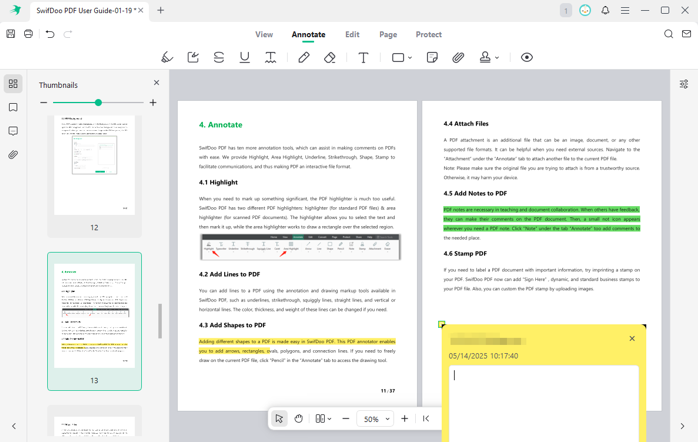The image size is (699, 442).
Task: Select the Eraser tool
Action: tap(330, 57)
